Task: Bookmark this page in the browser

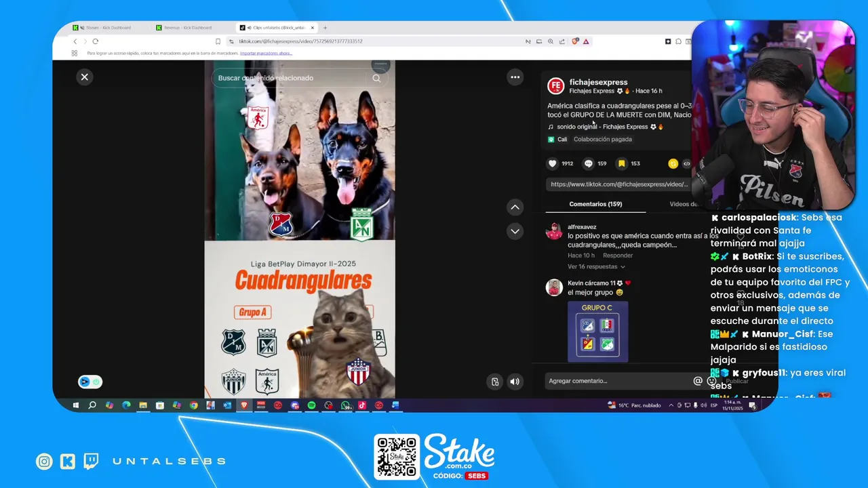Action: pyautogui.click(x=218, y=41)
